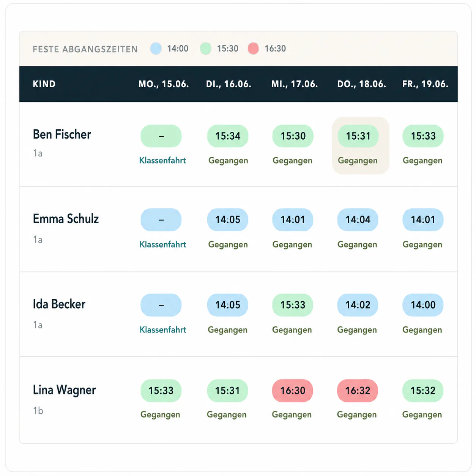This screenshot has height=476, width=476.
Task: Select Ida Becker's 14:00 Friday pill
Action: coord(423,305)
